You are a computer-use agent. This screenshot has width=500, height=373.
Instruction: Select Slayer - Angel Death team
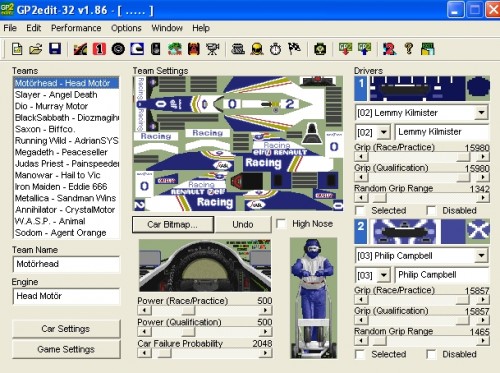[x=66, y=95]
